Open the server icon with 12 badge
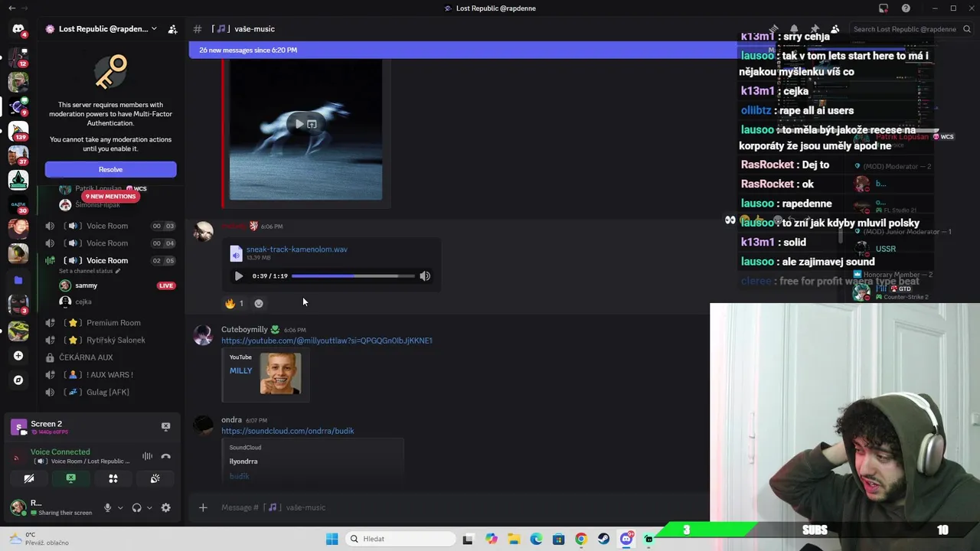The image size is (980, 551). click(18, 57)
